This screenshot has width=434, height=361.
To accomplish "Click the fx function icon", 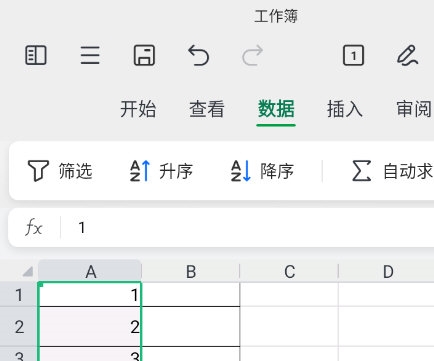I will point(34,228).
